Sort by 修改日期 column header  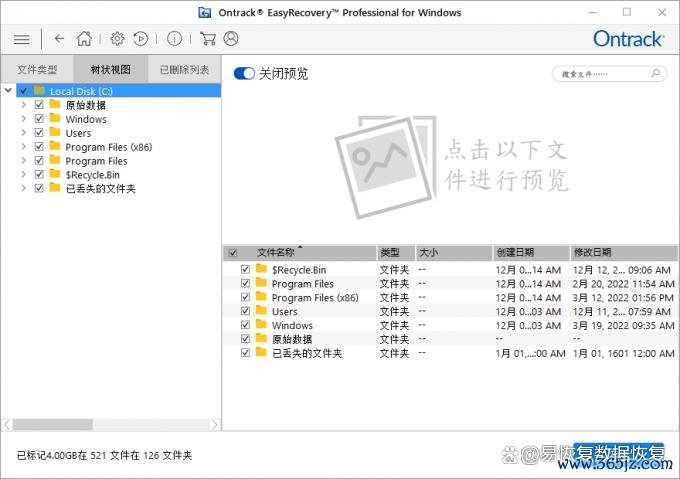(624, 253)
